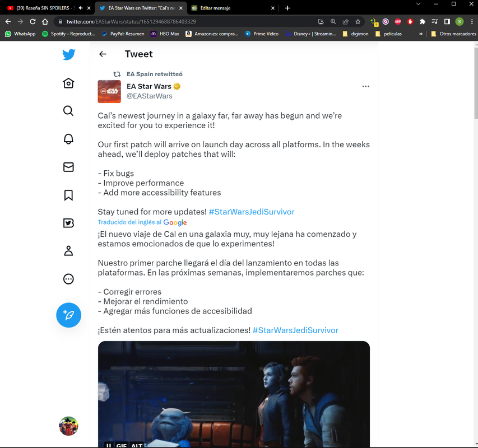Open Profile icon in the sidebar

click(x=68, y=251)
